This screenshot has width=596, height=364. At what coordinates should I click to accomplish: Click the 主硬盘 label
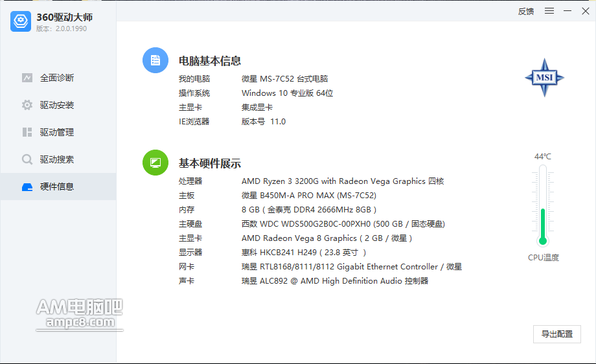[190, 224]
